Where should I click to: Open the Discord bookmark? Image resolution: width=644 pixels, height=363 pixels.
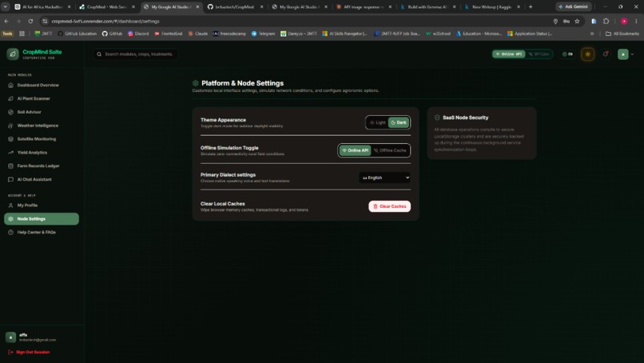(x=138, y=34)
